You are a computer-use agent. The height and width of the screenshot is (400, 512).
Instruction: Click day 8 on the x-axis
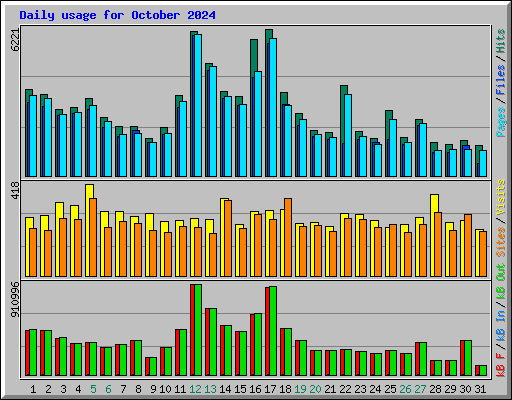pyautogui.click(x=138, y=389)
